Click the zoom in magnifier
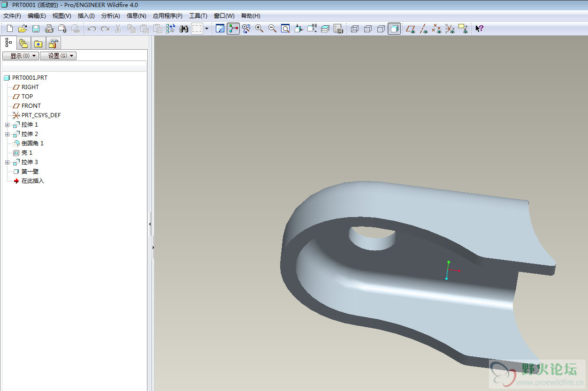 click(x=259, y=29)
